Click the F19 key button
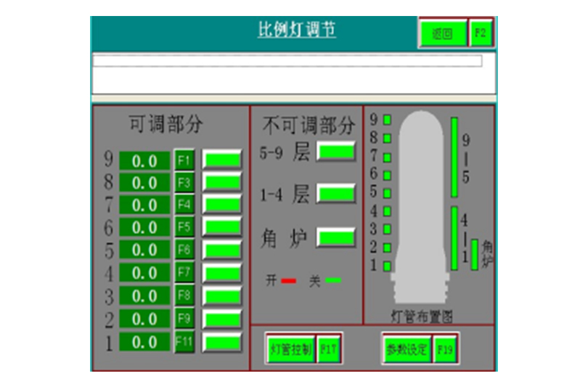This screenshot has width=588, height=392. tap(445, 349)
